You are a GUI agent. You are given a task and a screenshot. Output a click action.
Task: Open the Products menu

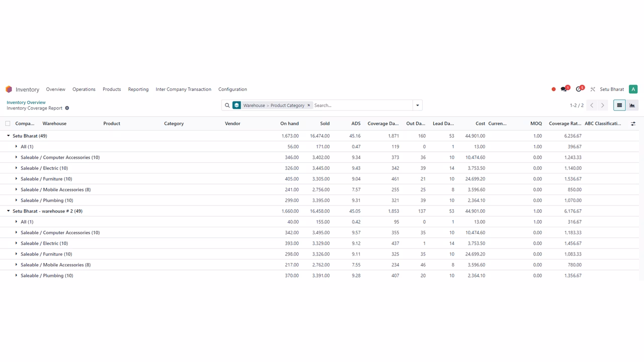[112, 89]
